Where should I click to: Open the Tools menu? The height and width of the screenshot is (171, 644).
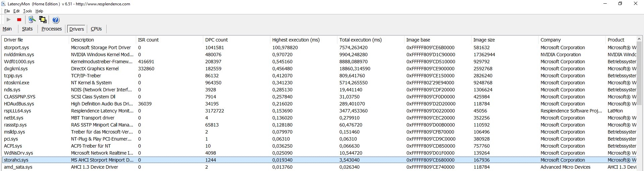click(28, 11)
